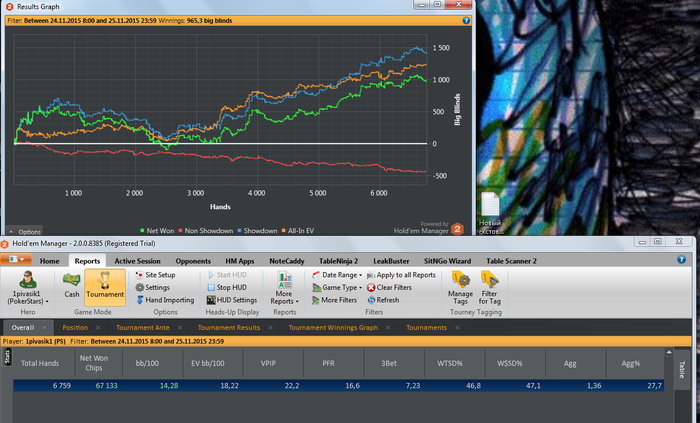Viewport: 700px width, 423px height.
Task: Switch to the Home tab
Action: point(49,261)
